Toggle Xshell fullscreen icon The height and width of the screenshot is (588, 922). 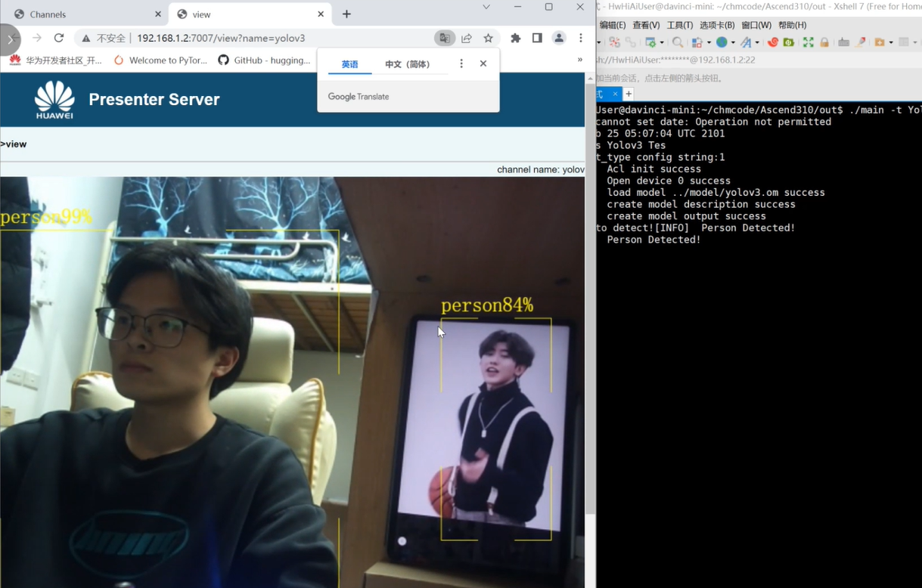coord(808,42)
